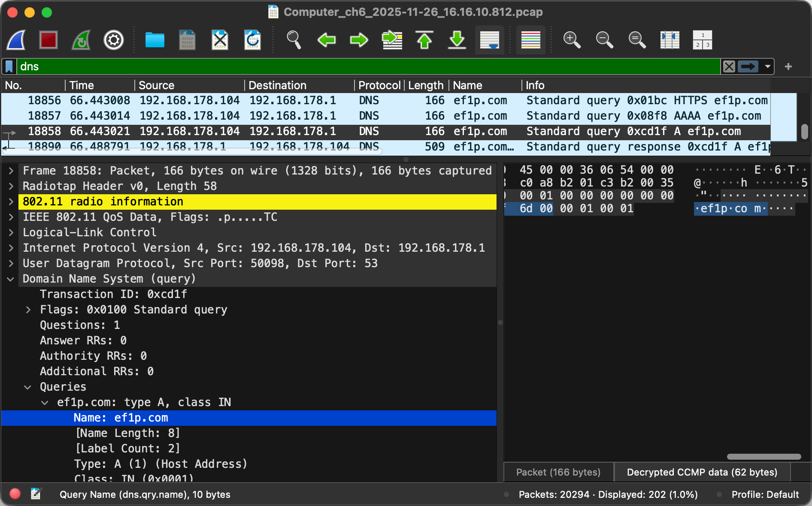Switch to Packet (166 bytes) tab
This screenshot has height=506, width=812.
tap(558, 472)
